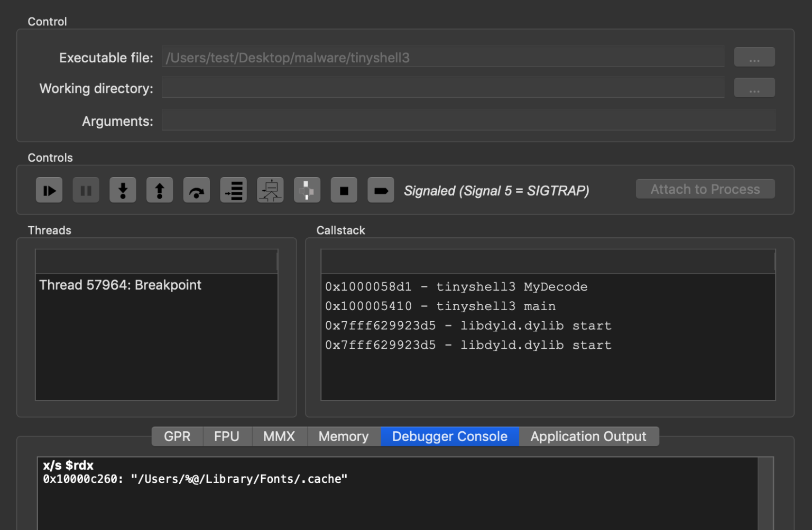Select Thread 57964: Breakpoint row

pos(156,285)
